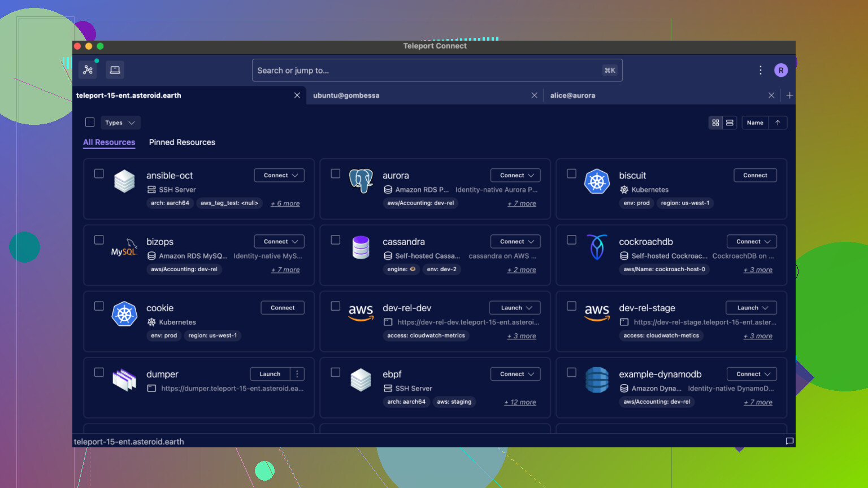Toggle sort direction arrow
868x488 pixels.
(778, 123)
